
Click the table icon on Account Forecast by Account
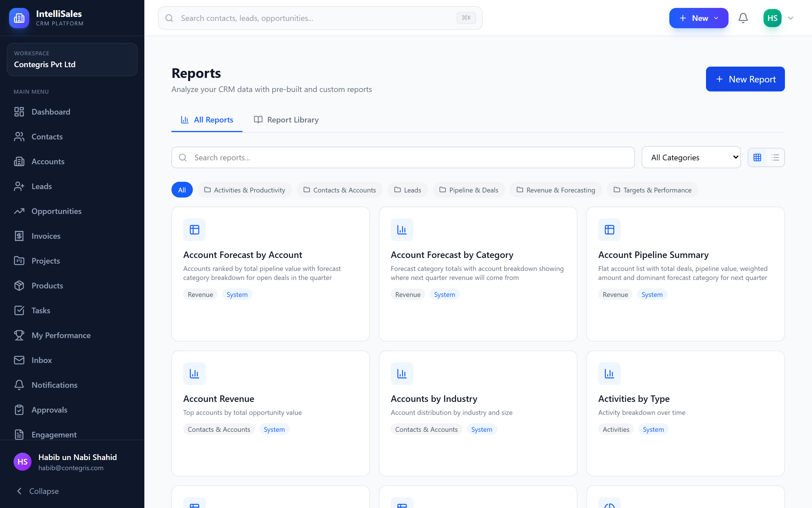[194, 229]
